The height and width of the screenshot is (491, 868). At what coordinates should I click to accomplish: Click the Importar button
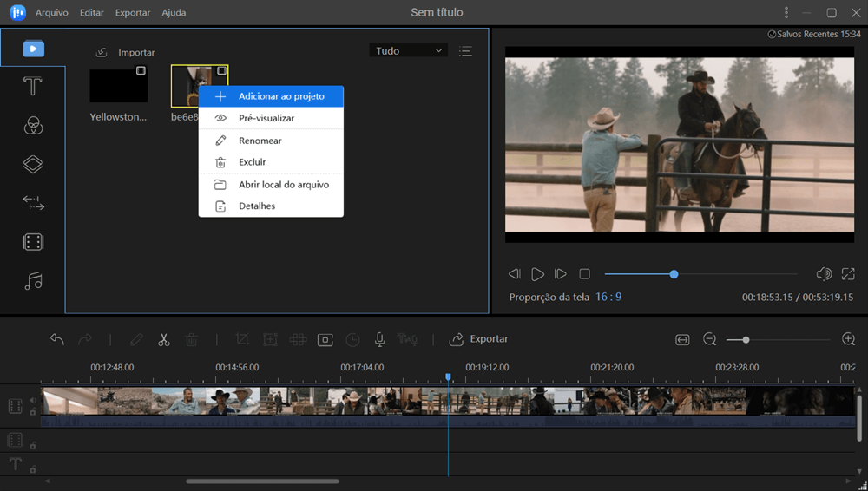(125, 52)
